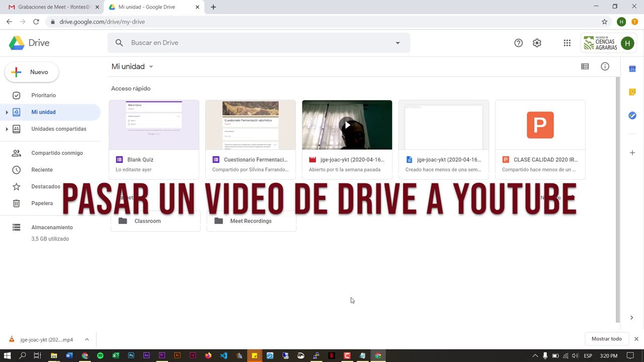Viewport: 644px width, 362px height.
Task: Close the downloads bar
Action: point(636,339)
